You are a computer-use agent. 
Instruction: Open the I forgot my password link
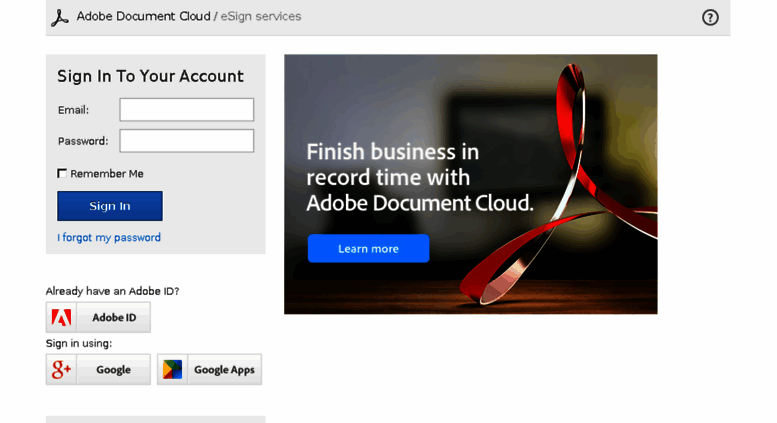(x=109, y=238)
